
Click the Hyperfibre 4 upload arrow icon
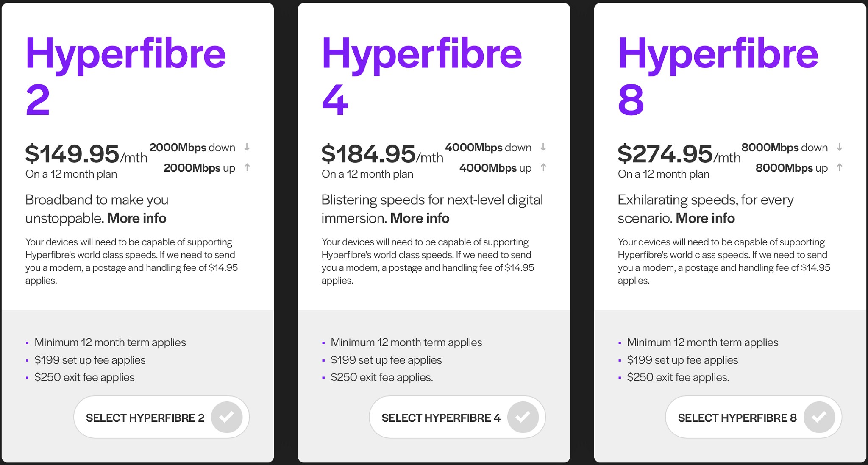pyautogui.click(x=543, y=167)
